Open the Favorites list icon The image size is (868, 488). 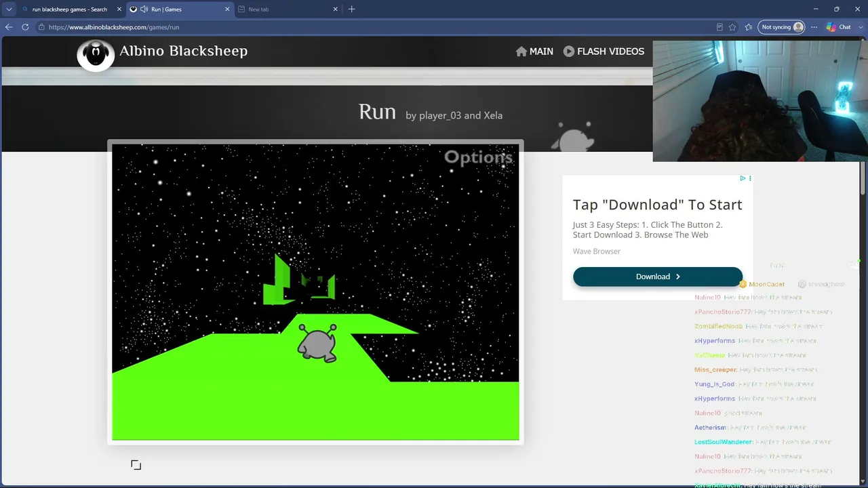tap(749, 27)
